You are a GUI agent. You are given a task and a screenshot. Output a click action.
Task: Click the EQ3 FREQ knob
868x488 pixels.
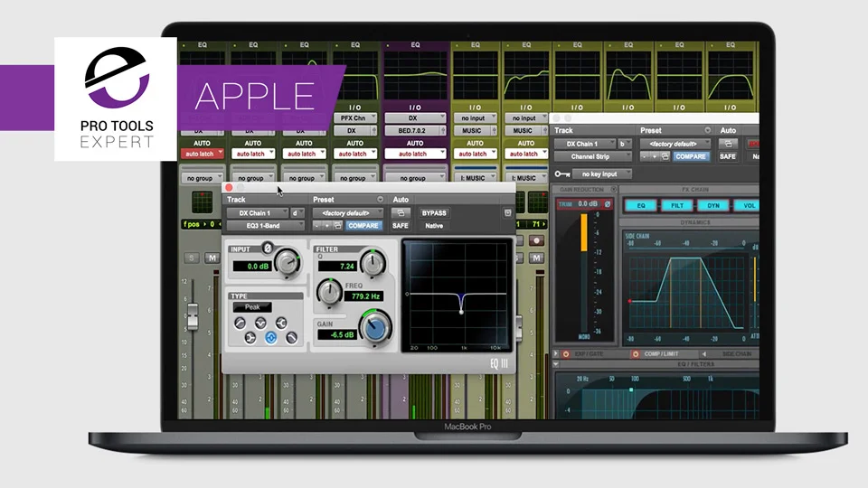[x=329, y=293]
